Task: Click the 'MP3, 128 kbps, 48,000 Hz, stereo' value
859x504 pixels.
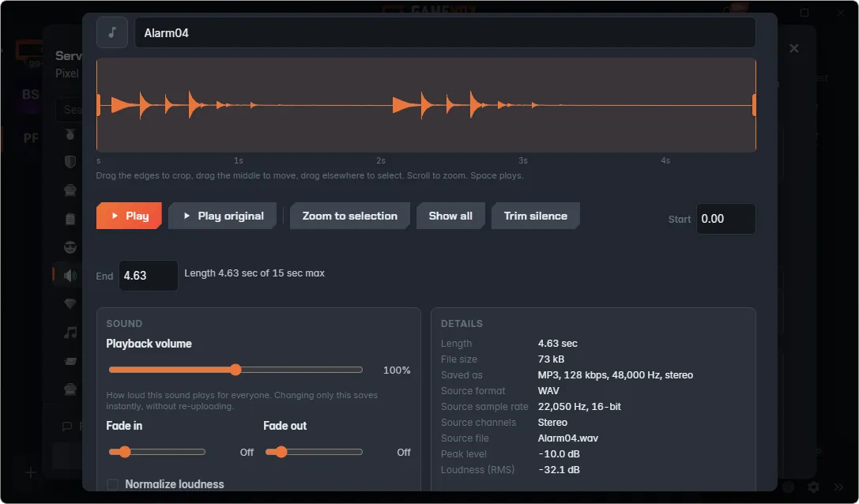Action: (616, 375)
